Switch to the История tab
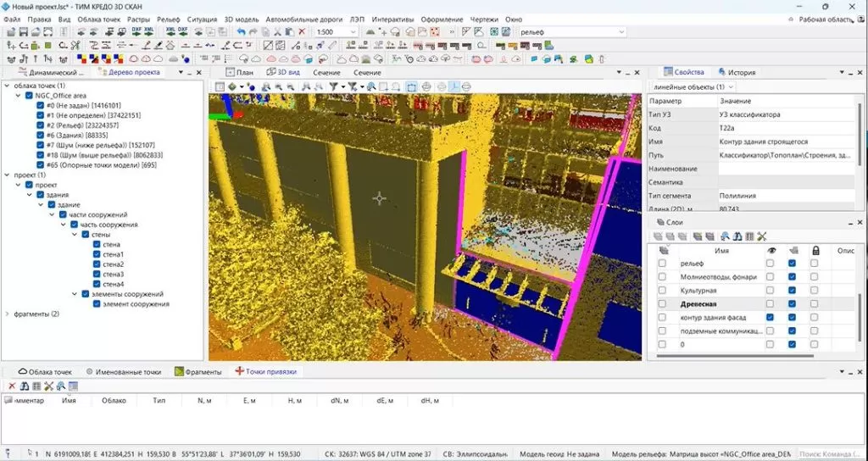 tap(737, 73)
